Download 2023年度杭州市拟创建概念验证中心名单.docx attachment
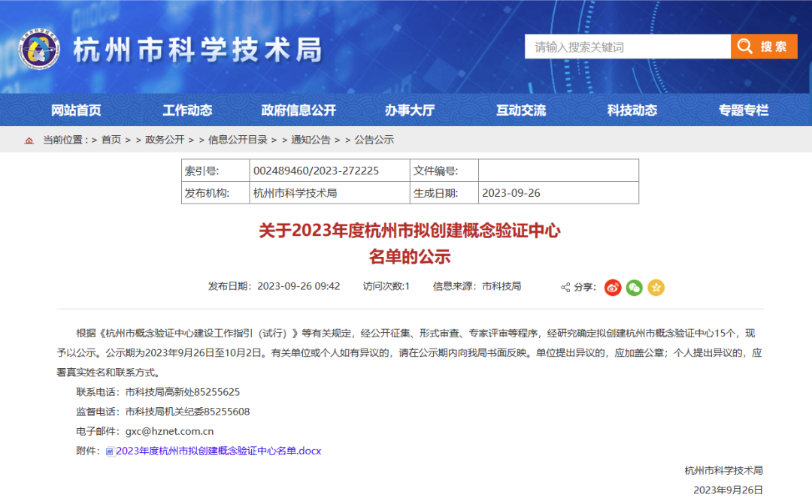This screenshot has width=812, height=504. [219, 451]
